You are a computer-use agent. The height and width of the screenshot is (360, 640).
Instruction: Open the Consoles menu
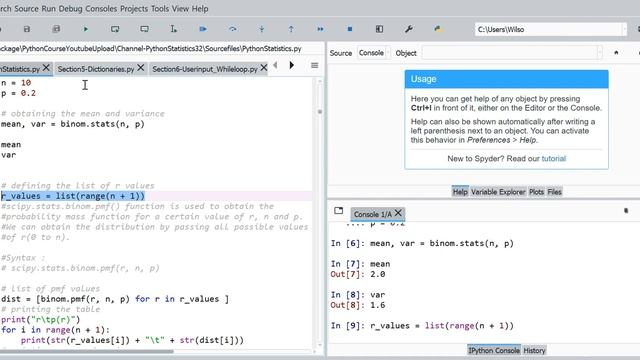click(x=101, y=9)
